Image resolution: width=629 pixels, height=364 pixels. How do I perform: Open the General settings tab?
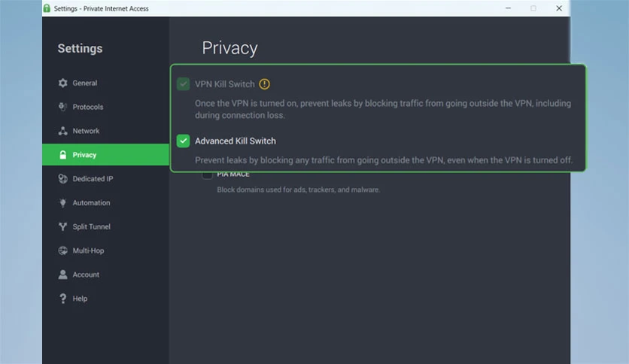coord(105,83)
